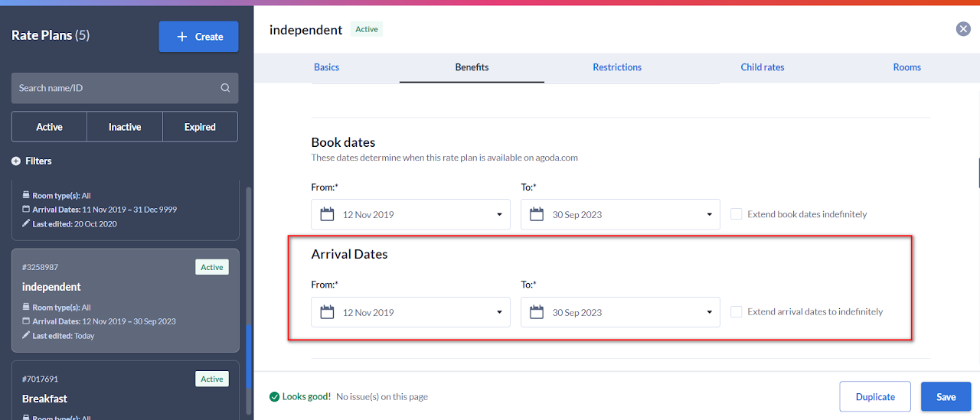Select the Inactive filter toggle

pyautogui.click(x=125, y=127)
